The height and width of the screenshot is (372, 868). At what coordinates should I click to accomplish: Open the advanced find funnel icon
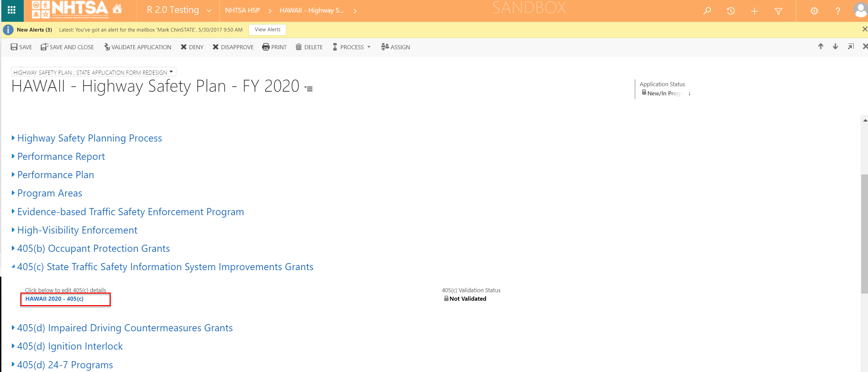coord(778,11)
